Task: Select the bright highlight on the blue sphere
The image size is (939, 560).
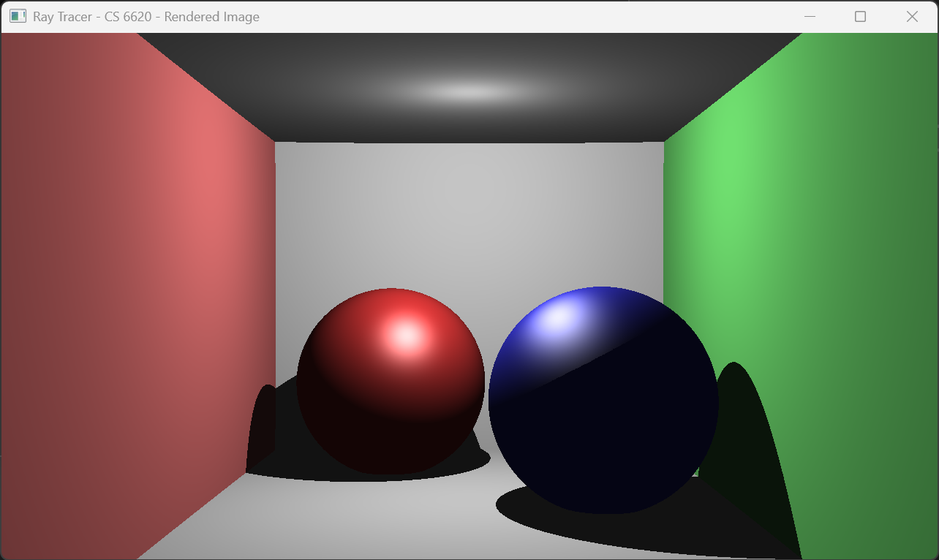Action: click(560, 318)
